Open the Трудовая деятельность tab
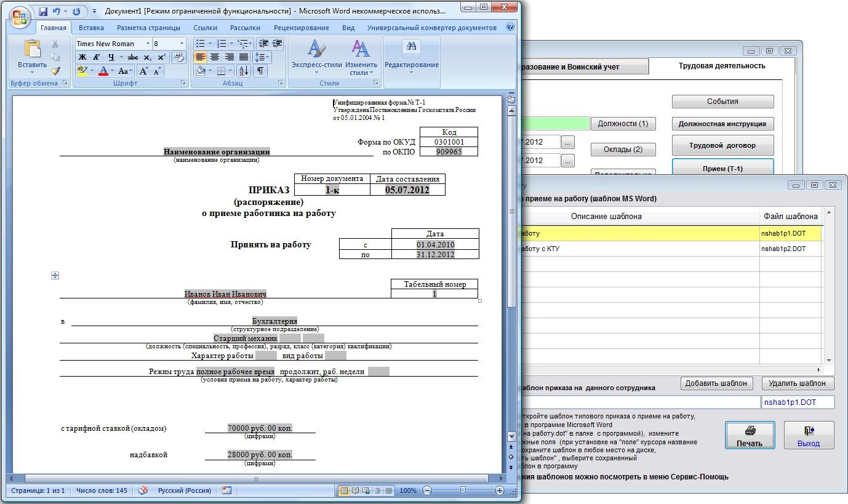 point(721,66)
